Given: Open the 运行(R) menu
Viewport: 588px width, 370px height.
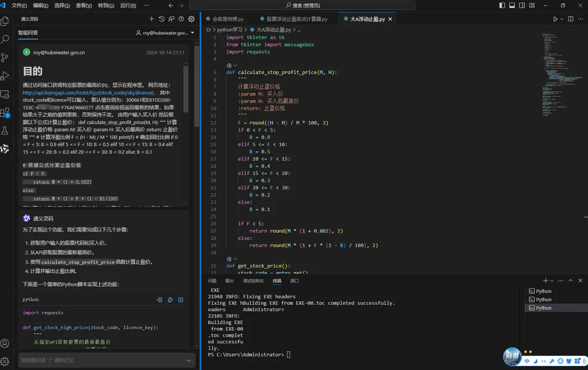Looking at the screenshot, I should pyautogui.click(x=128, y=5).
